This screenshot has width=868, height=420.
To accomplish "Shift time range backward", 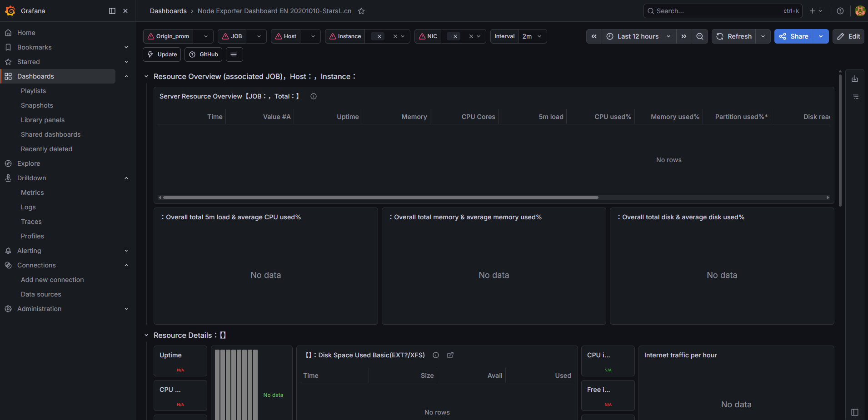I will click(594, 36).
